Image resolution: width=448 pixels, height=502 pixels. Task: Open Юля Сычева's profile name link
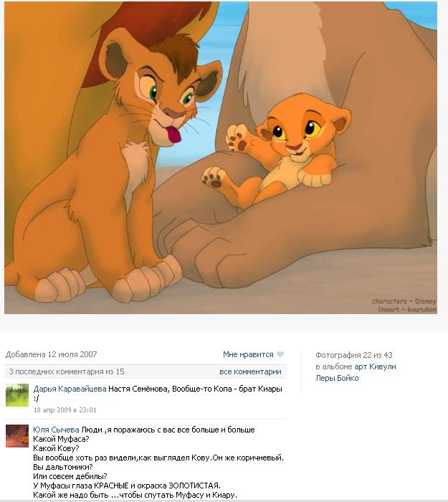[56, 430]
